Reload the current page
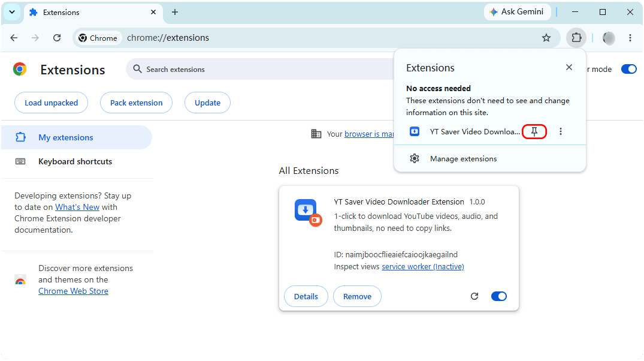 tap(57, 38)
